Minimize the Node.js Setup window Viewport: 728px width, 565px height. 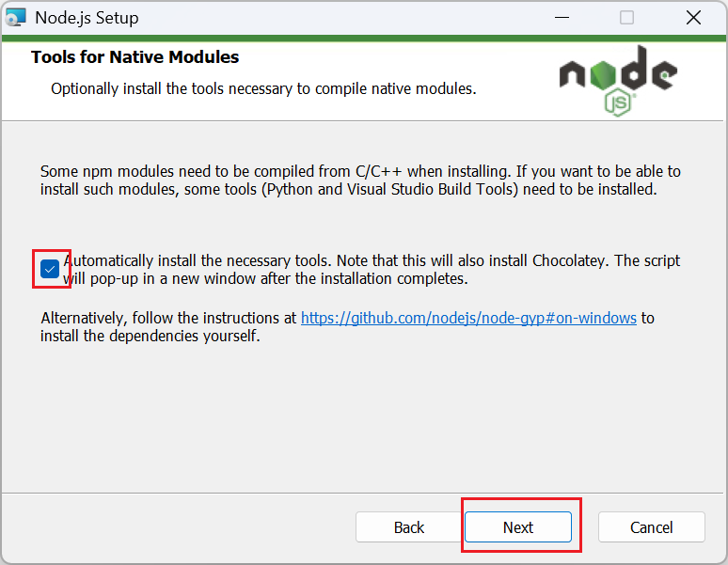pos(562,18)
